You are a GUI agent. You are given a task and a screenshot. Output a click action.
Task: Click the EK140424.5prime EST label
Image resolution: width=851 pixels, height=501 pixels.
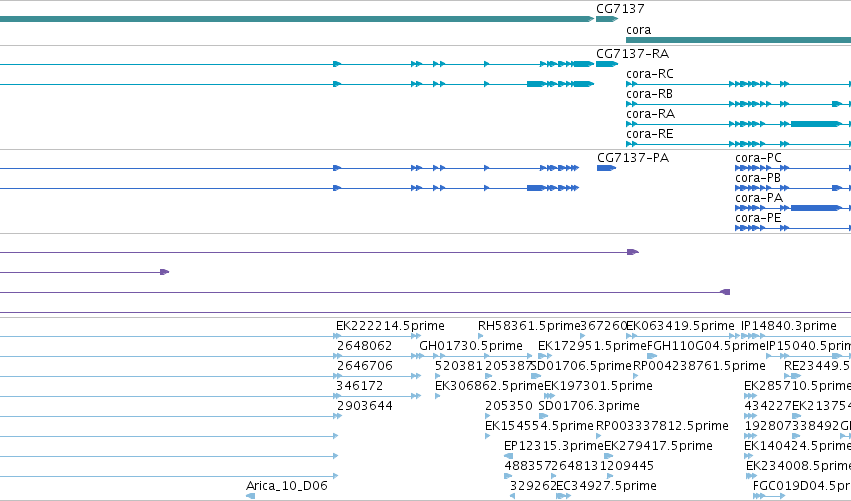[x=797, y=446]
